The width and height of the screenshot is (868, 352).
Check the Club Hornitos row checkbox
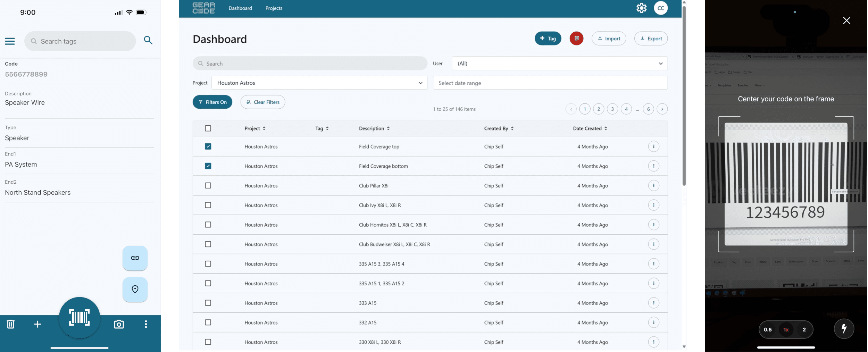(208, 225)
